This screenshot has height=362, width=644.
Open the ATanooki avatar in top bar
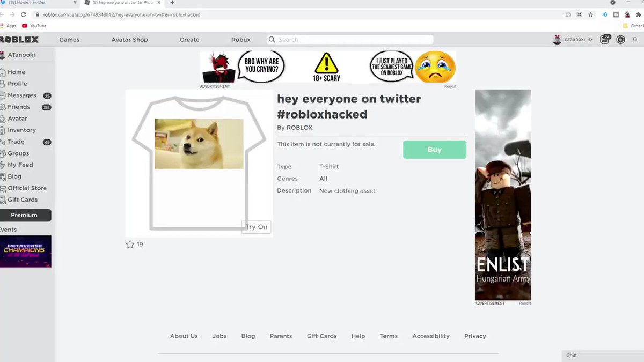pyautogui.click(x=557, y=40)
